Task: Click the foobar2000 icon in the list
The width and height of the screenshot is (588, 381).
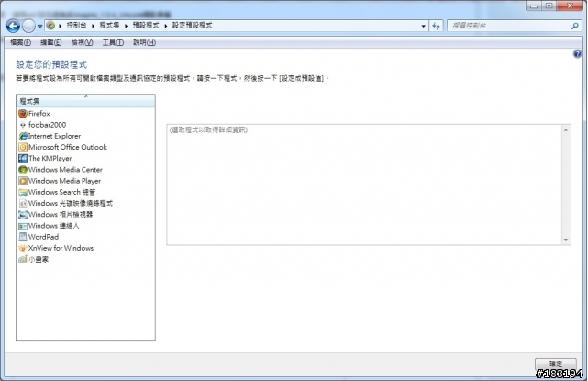Action: pos(23,125)
